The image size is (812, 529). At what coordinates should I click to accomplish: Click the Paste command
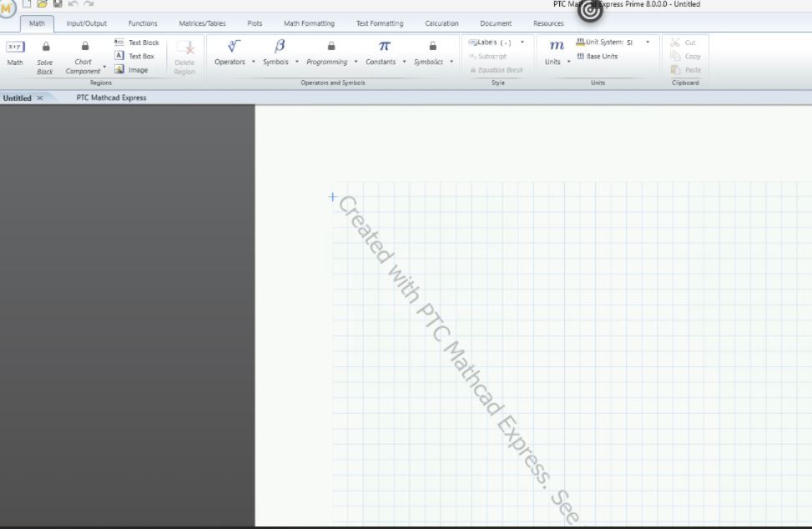coord(686,69)
